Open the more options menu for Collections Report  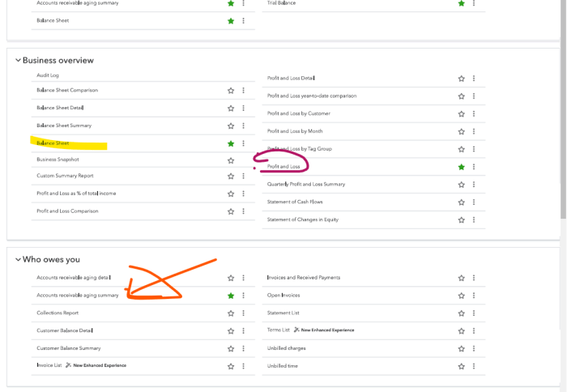tap(243, 313)
